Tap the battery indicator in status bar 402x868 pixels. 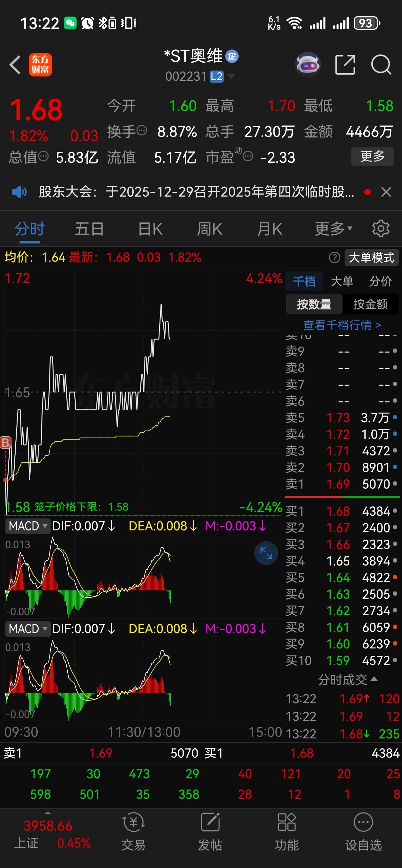pyautogui.click(x=367, y=23)
